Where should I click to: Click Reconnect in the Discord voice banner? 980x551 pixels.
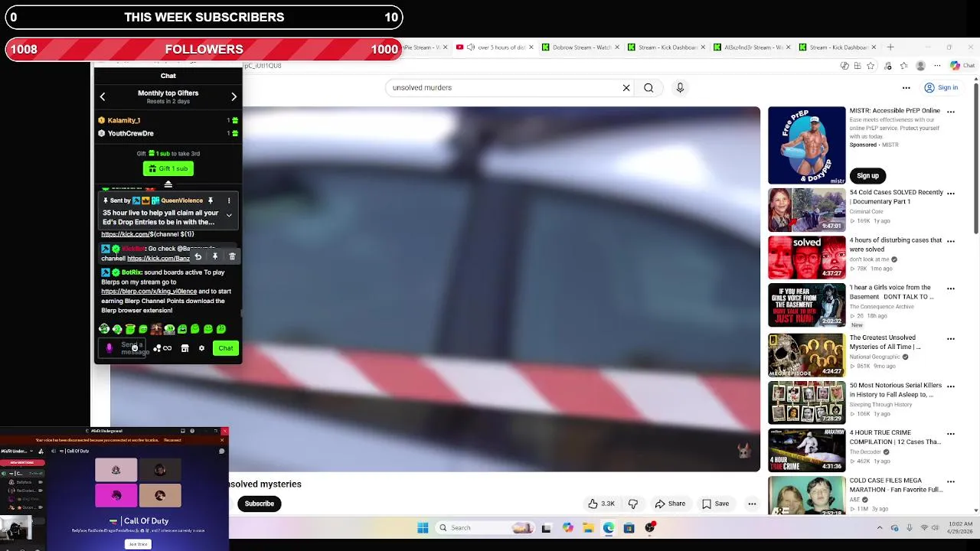pyautogui.click(x=172, y=440)
